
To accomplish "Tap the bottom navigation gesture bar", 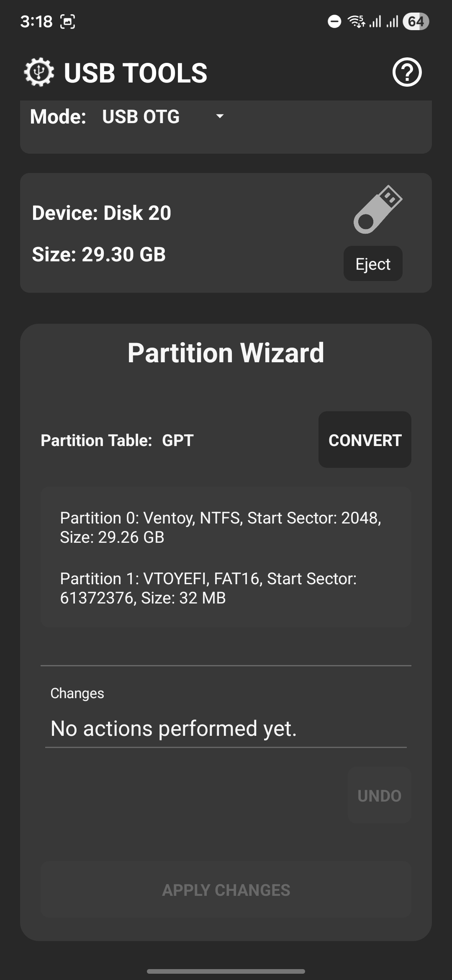I will coord(226,971).
